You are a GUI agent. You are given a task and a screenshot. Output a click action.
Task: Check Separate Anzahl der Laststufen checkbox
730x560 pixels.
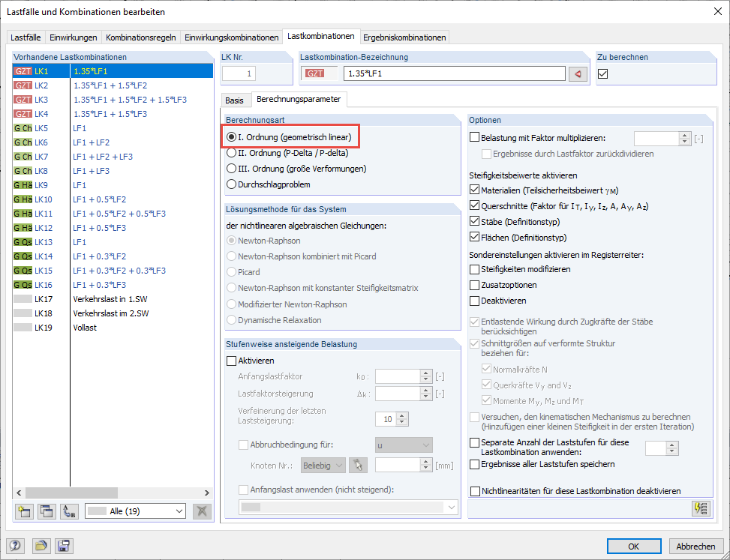[474, 442]
